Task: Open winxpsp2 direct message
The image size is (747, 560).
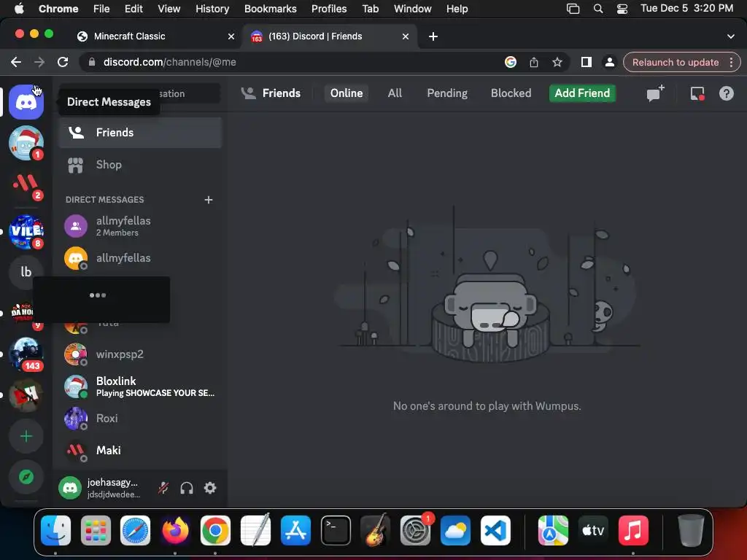Action: pyautogui.click(x=140, y=354)
